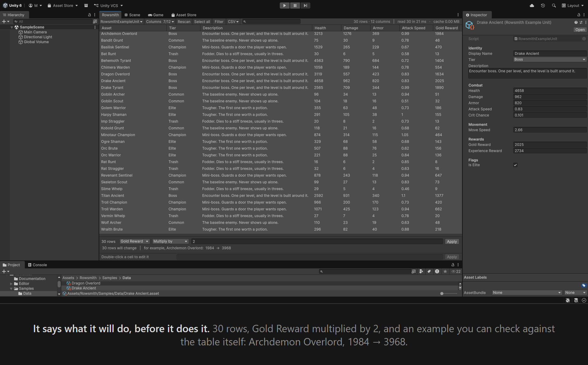588x365 pixels.
Task: Open the Layout dropdown
Action: point(573,6)
